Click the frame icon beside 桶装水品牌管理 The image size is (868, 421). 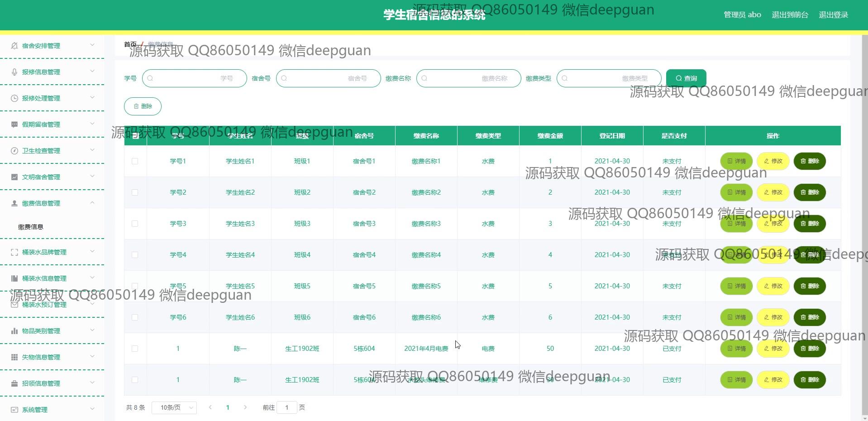click(14, 252)
